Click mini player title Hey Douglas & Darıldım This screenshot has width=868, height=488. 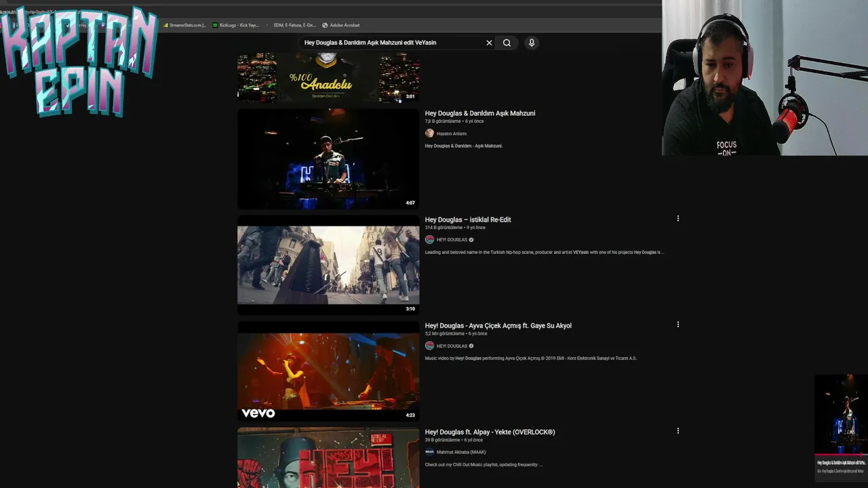[x=841, y=463]
